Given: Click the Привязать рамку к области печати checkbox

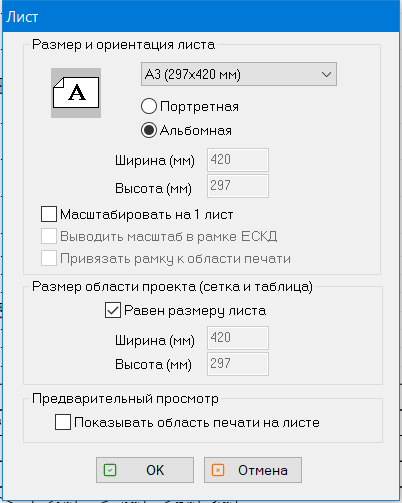Looking at the screenshot, I should tap(49, 258).
